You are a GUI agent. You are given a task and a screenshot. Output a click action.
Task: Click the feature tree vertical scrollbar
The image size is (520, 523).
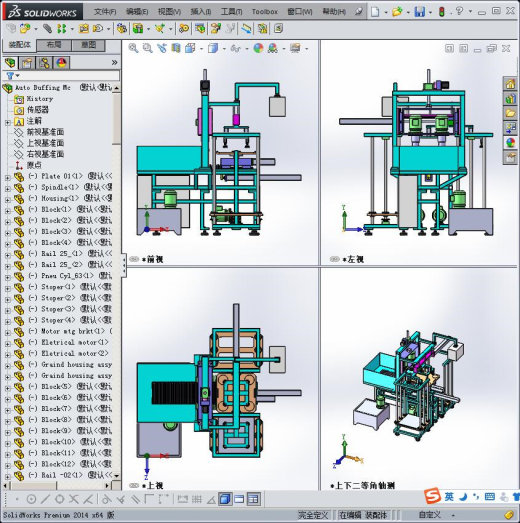tap(116, 281)
